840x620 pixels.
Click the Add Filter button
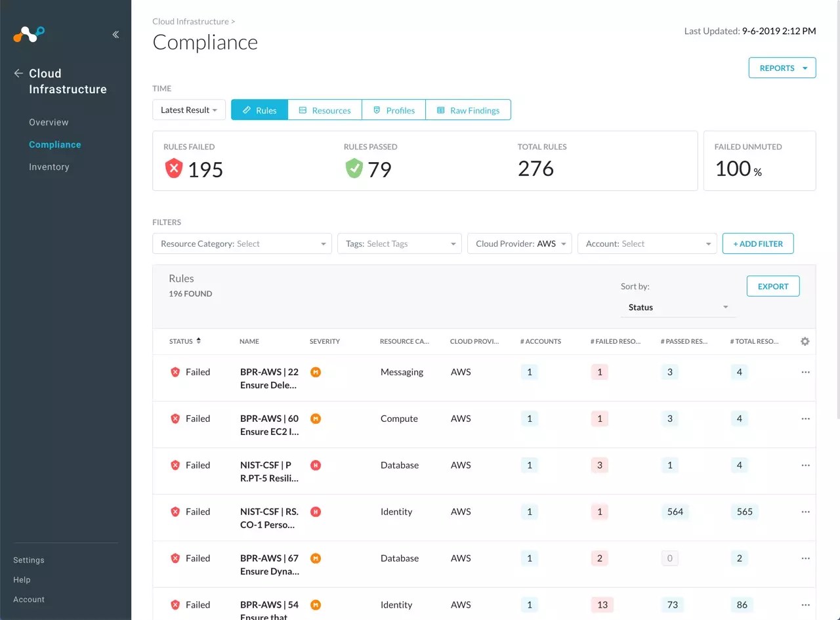[758, 243]
